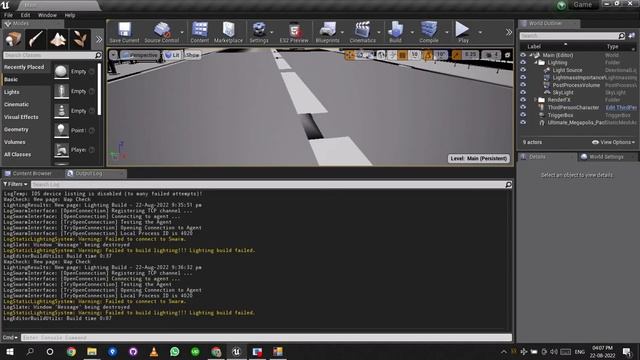The height and width of the screenshot is (360, 640).
Task: Expand the toolbar overflow chevron
Action: point(509,32)
